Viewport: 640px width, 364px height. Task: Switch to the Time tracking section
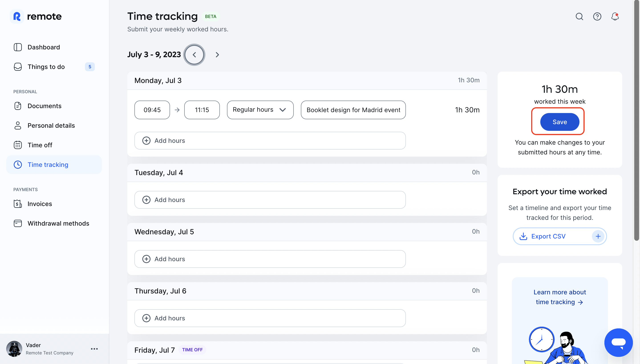(48, 164)
